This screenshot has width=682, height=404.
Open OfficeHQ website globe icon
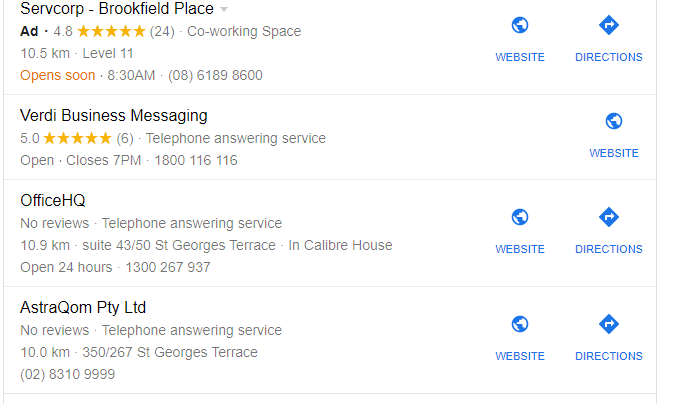[520, 217]
